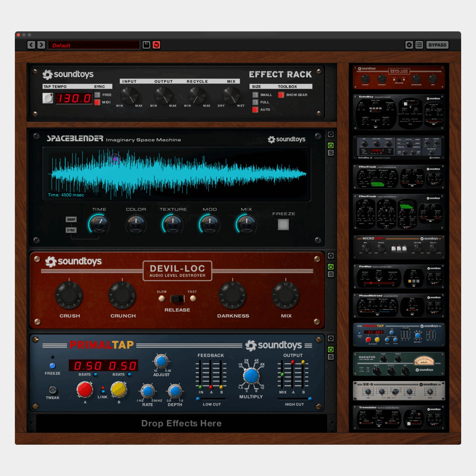
Task: Select Sie-Q thumbnail in toolbox
Action: point(399,391)
